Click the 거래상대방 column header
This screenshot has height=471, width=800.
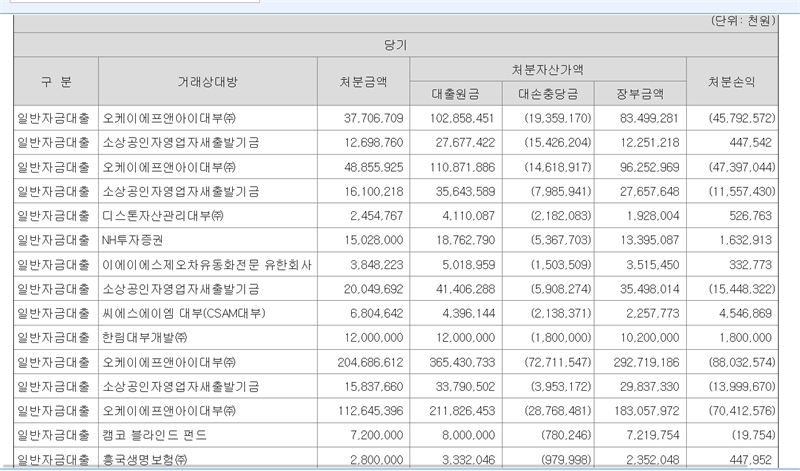208,82
